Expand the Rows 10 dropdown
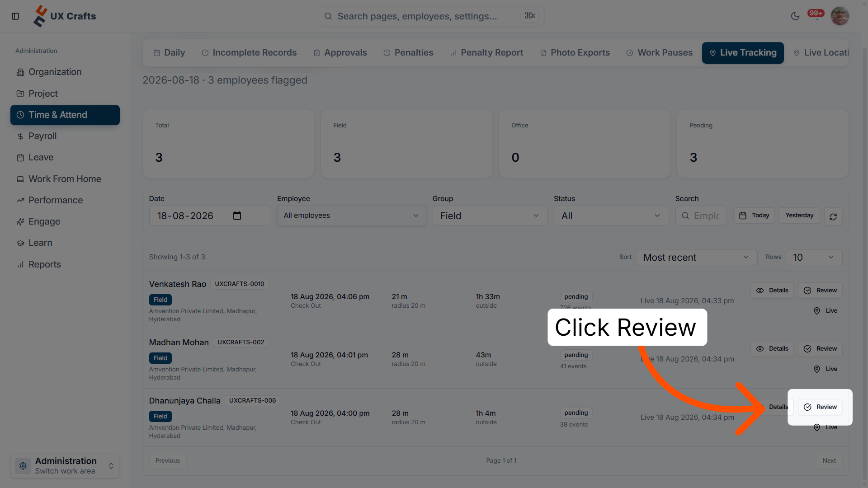Image resolution: width=868 pixels, height=488 pixels. (x=814, y=257)
